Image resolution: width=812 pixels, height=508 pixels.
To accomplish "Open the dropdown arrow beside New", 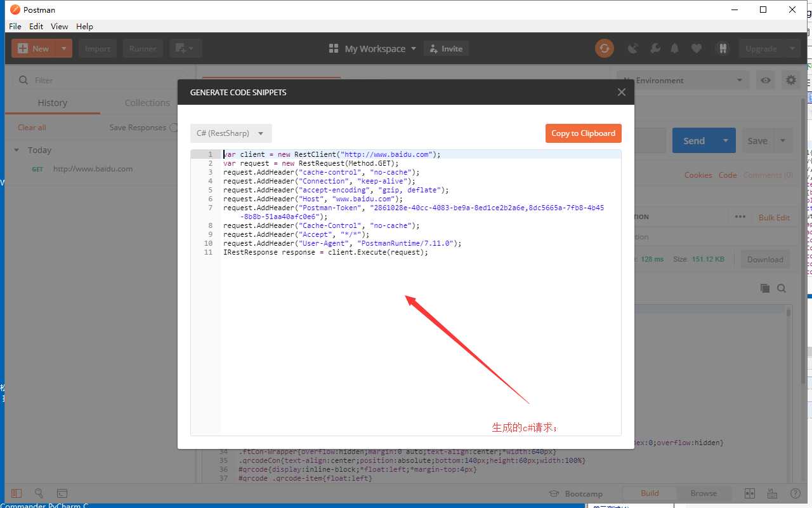I will pos(64,48).
